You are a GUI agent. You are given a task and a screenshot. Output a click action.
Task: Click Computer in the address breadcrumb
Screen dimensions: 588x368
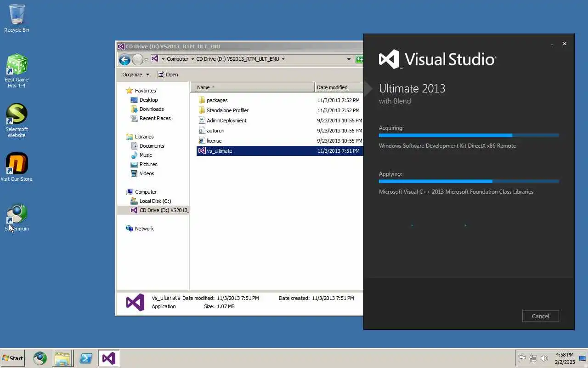pyautogui.click(x=177, y=59)
